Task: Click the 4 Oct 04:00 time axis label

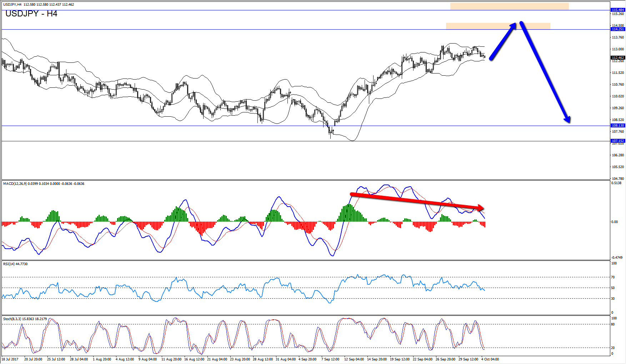Action: pyautogui.click(x=490, y=359)
